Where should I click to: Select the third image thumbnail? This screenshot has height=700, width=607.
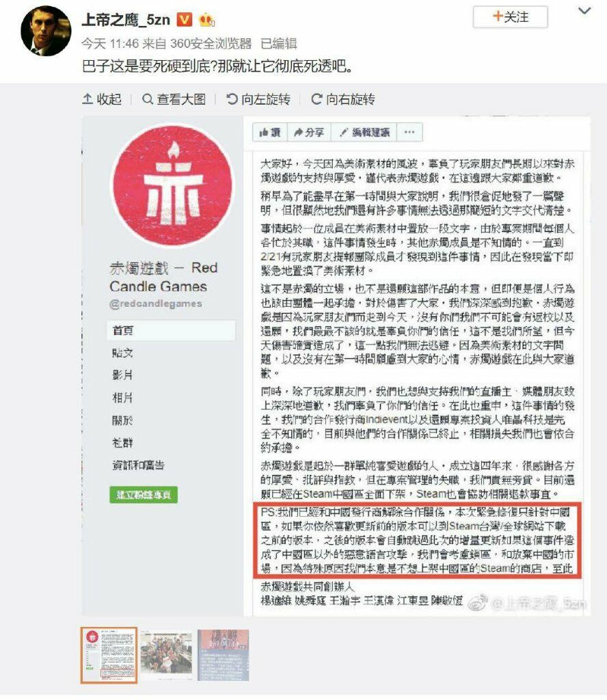click(x=223, y=655)
